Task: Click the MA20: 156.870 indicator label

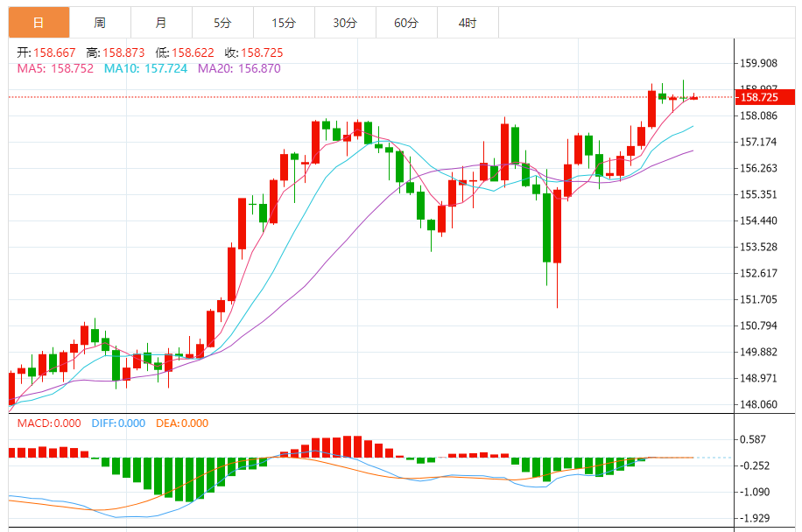Action: tap(239, 68)
